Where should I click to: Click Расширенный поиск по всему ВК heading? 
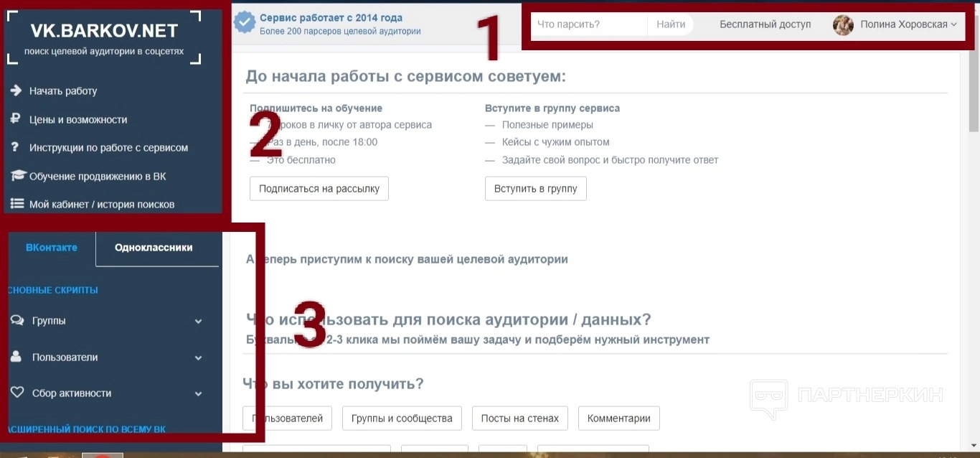[87, 429]
